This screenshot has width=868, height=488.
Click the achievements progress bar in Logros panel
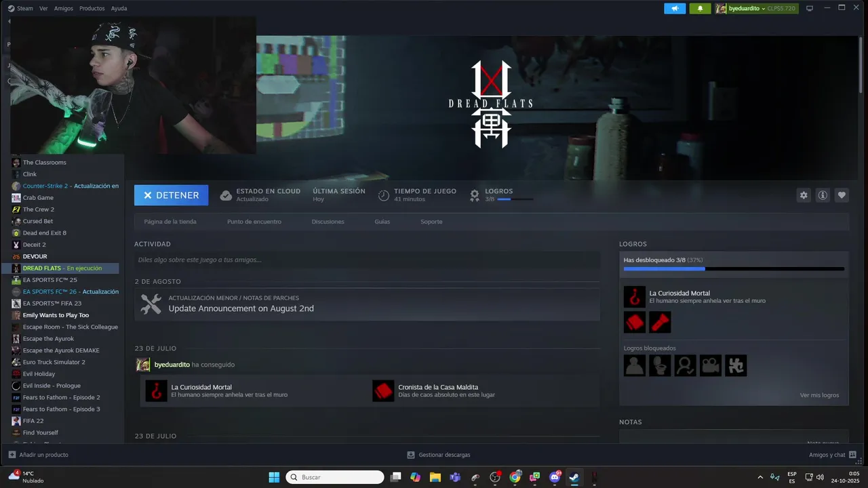(734, 269)
